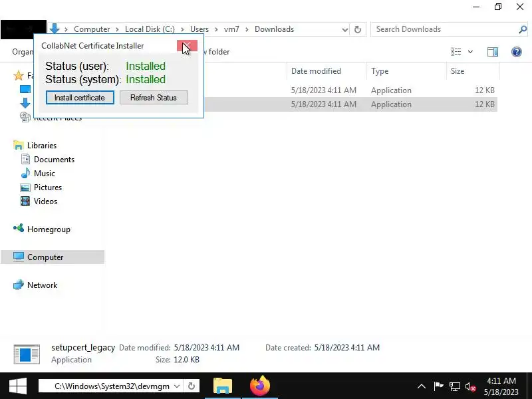532x399 pixels.
Task: Click the Favorites star icon
Action: click(x=19, y=75)
